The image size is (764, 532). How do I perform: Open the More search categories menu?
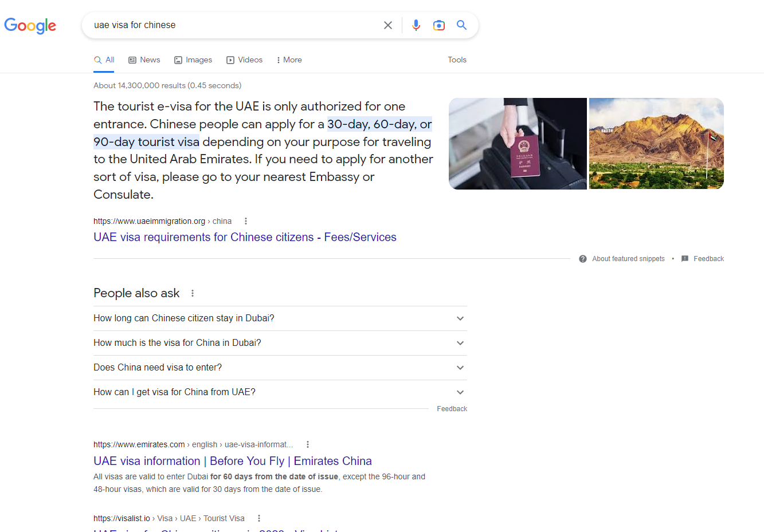point(288,60)
